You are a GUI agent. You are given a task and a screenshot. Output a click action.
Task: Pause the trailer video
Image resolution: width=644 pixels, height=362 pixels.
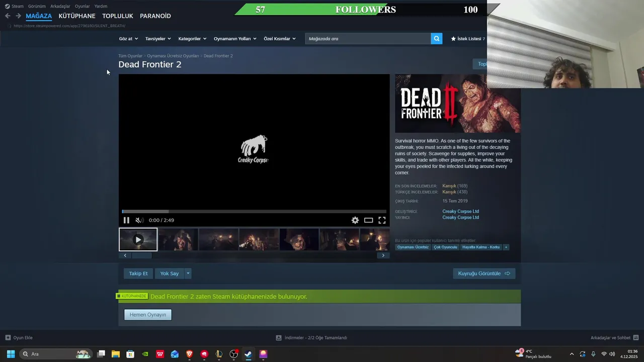coord(126,220)
